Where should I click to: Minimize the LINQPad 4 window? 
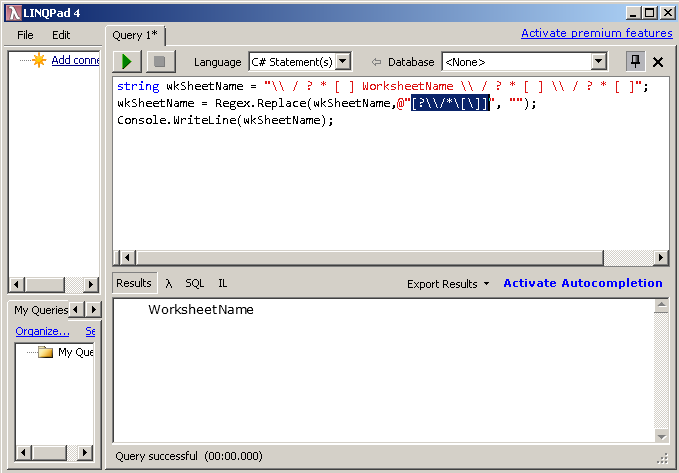point(633,13)
